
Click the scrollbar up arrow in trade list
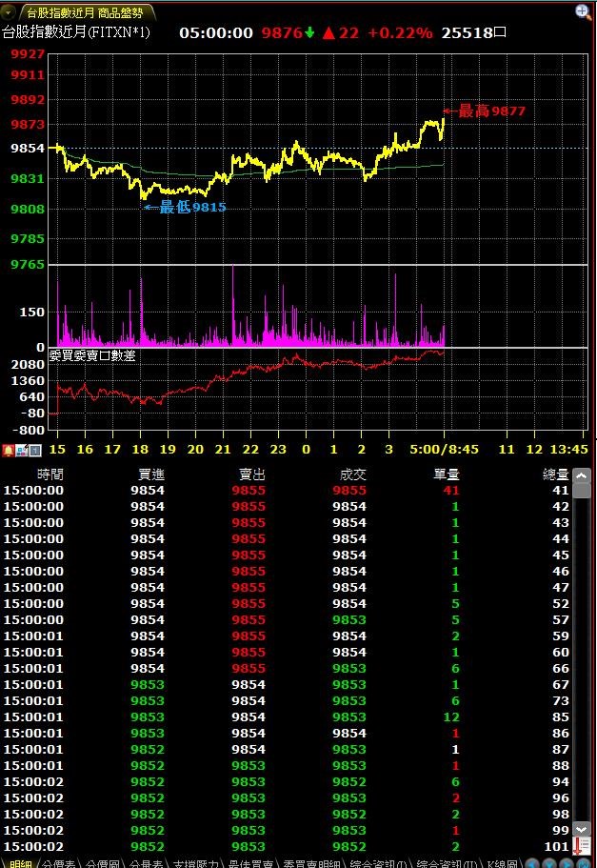582,474
